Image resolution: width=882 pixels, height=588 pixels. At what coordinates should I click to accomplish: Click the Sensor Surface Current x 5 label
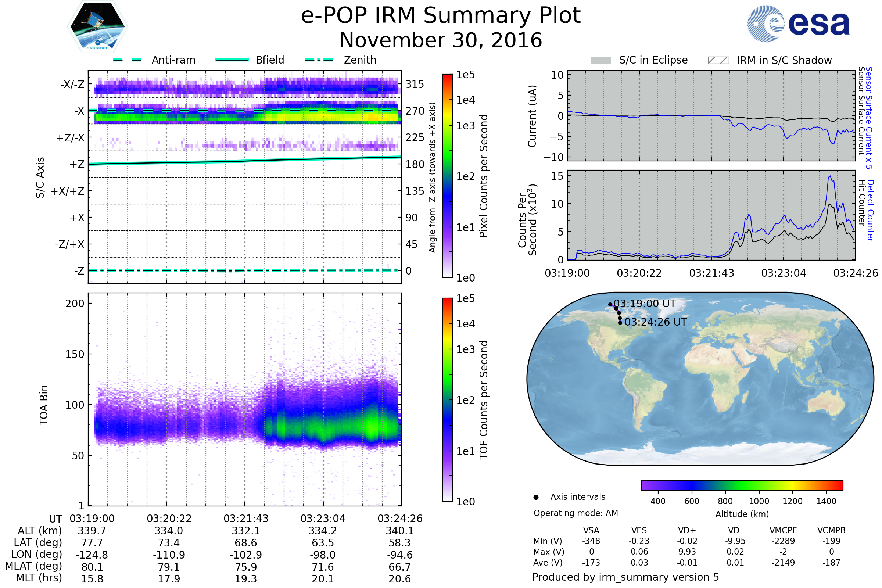(x=869, y=118)
